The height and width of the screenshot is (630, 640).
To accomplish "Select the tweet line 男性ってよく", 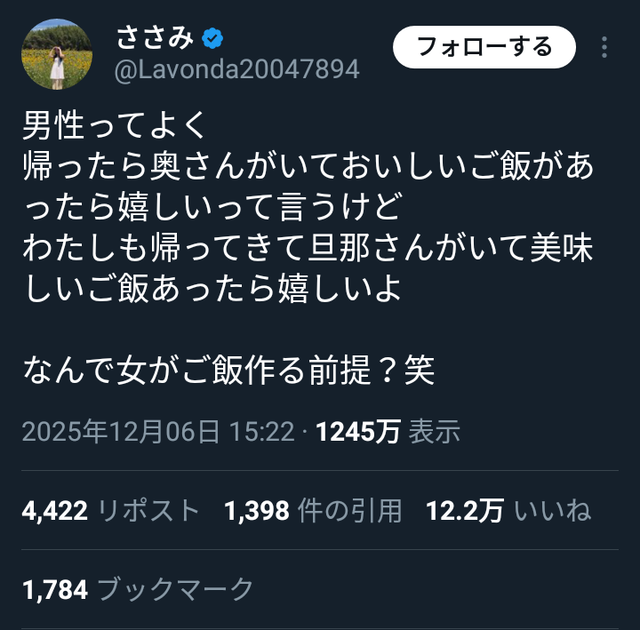I will pos(115,125).
